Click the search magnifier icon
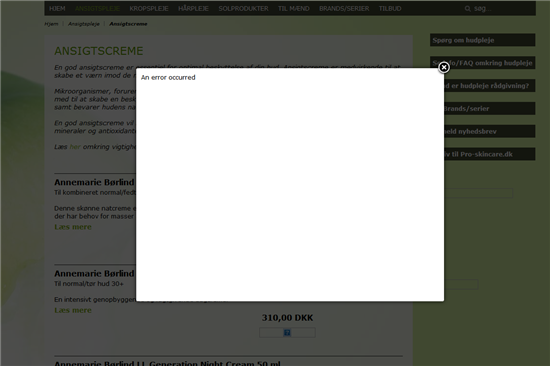 tap(468, 9)
